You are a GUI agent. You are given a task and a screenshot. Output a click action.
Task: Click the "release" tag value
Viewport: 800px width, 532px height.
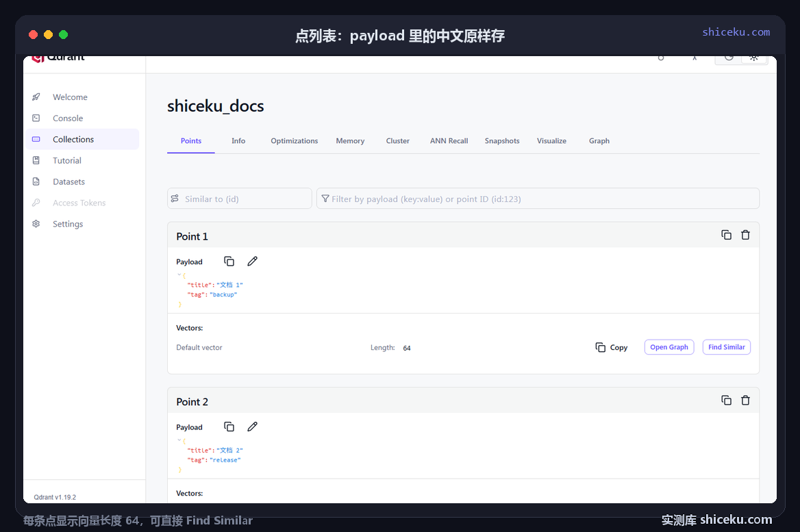[225, 460]
